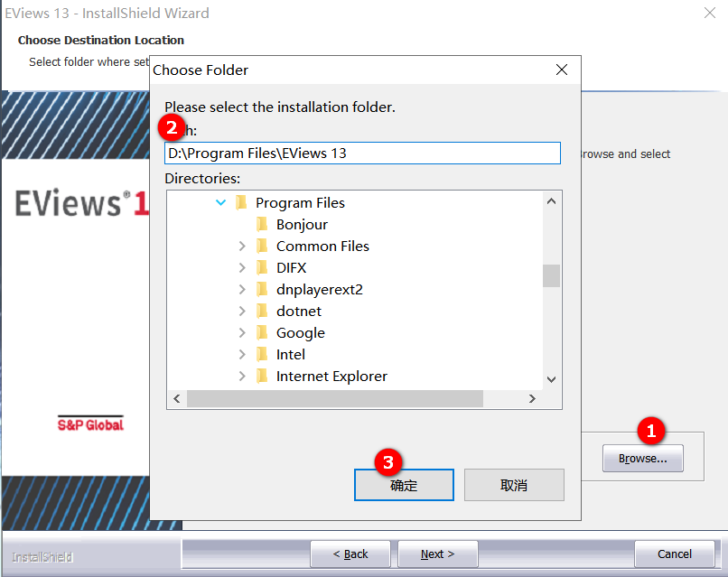Close the Choose Folder dialog
This screenshot has width=728, height=577.
(562, 70)
